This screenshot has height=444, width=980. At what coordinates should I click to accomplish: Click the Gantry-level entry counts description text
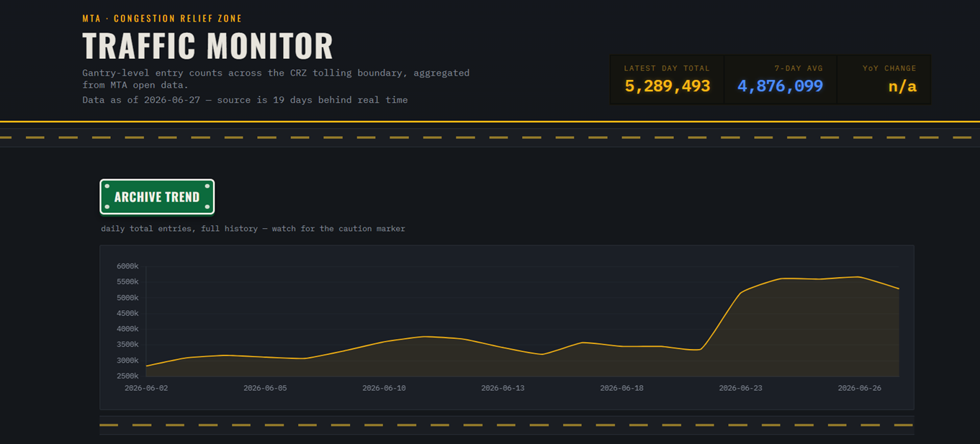pyautogui.click(x=276, y=78)
